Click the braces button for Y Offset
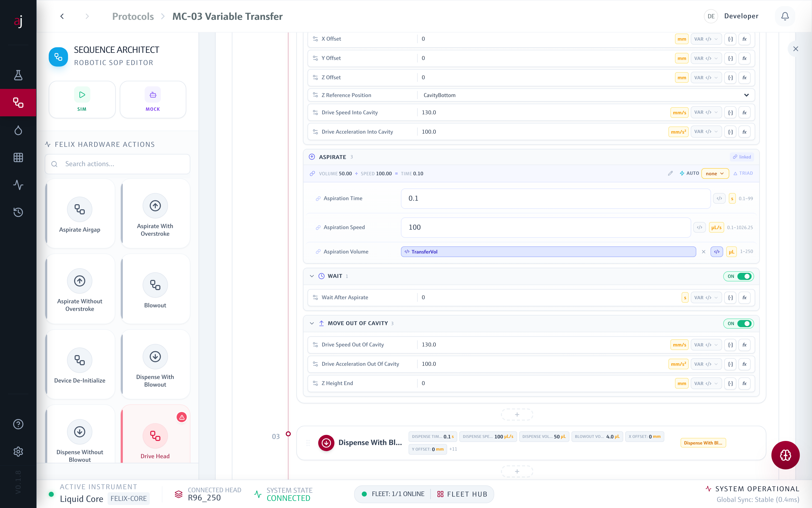Screen dimensions: 812x508 731,58
